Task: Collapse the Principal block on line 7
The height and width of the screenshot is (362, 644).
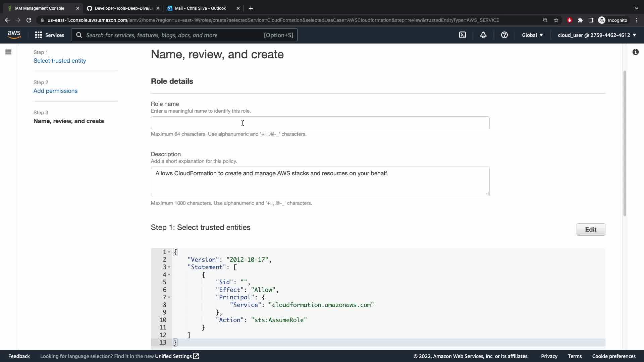Action: pyautogui.click(x=169, y=297)
